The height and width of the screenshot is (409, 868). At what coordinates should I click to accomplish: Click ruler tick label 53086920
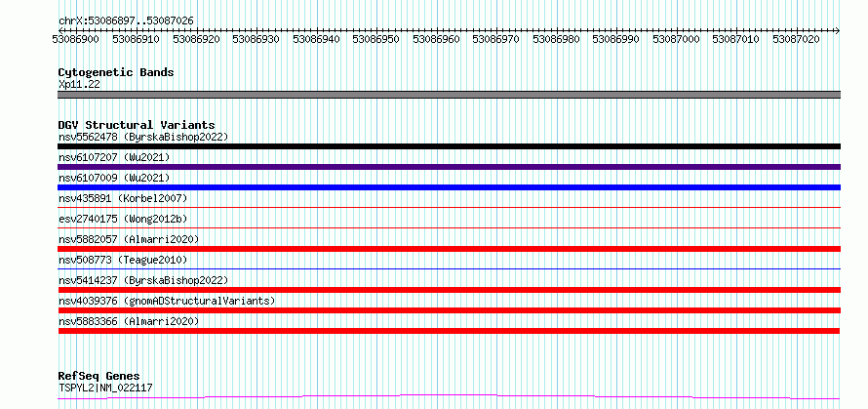[x=196, y=39]
